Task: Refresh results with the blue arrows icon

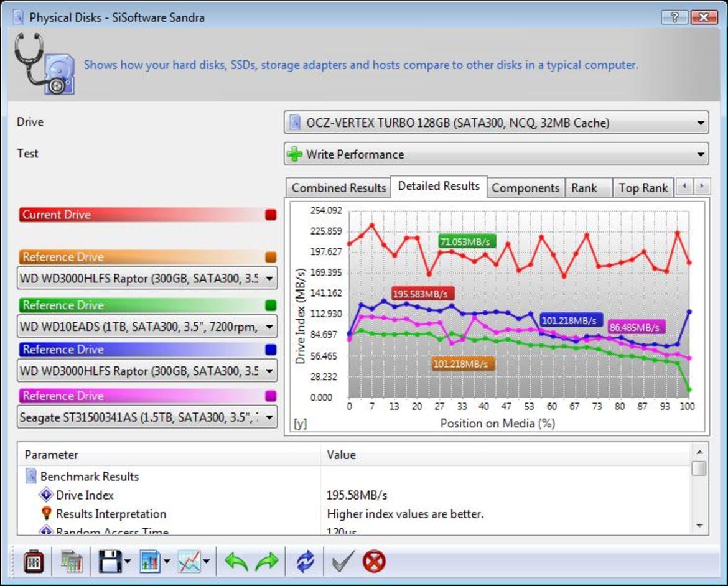Action: click(x=305, y=562)
